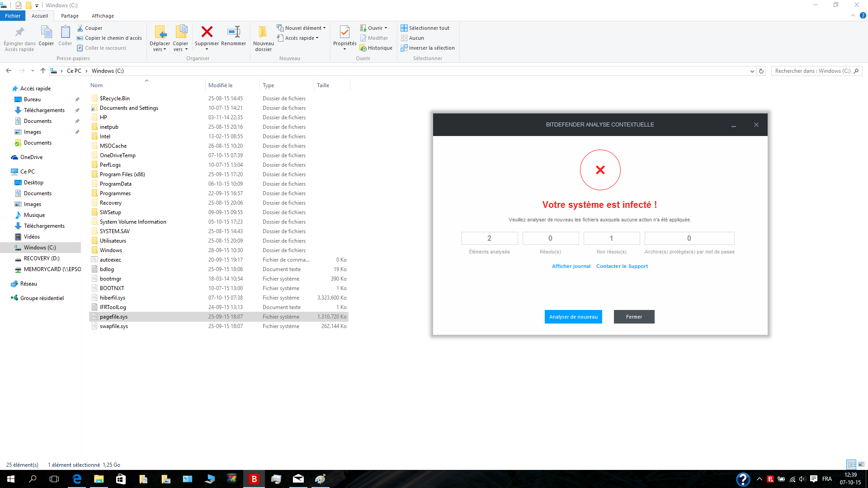Switch to large icons view toggle

click(861, 465)
